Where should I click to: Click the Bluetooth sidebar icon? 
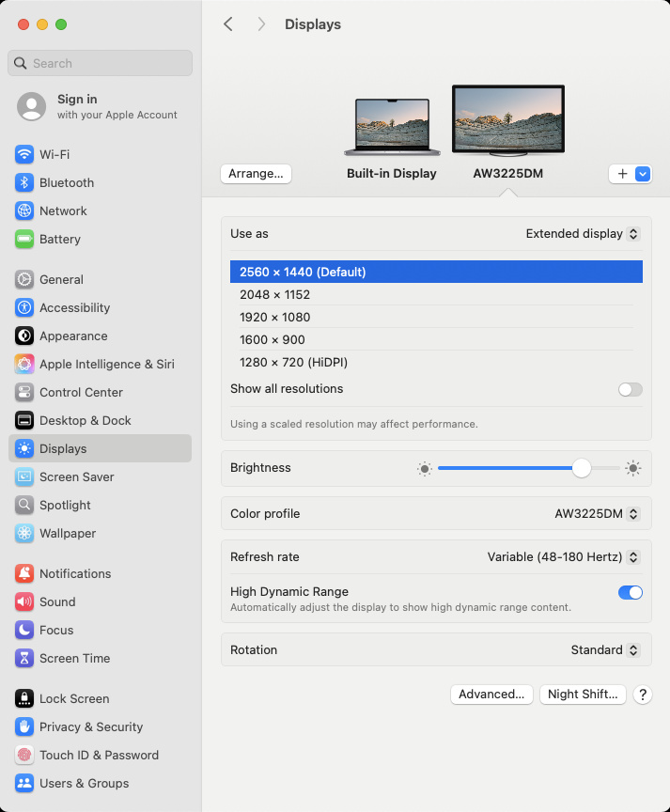tap(24, 183)
